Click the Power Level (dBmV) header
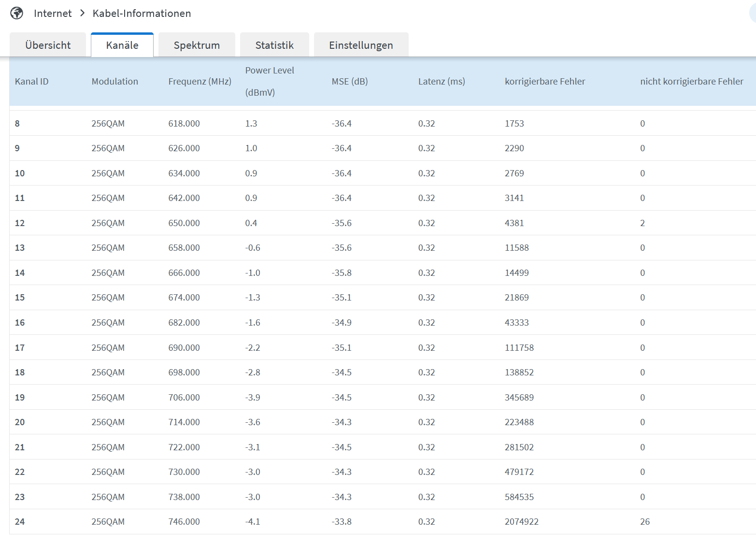This screenshot has height=545, width=756. point(270,81)
